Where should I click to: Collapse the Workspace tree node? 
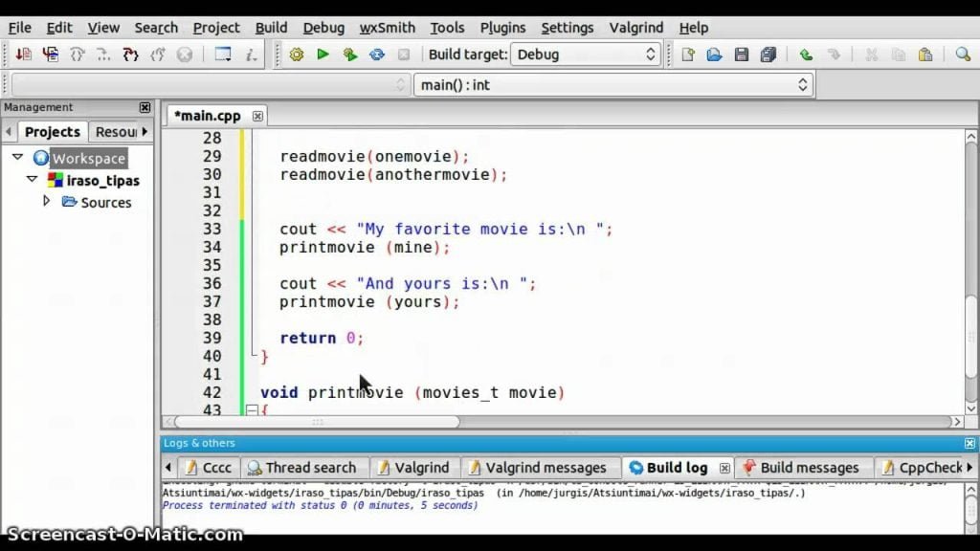(x=17, y=158)
